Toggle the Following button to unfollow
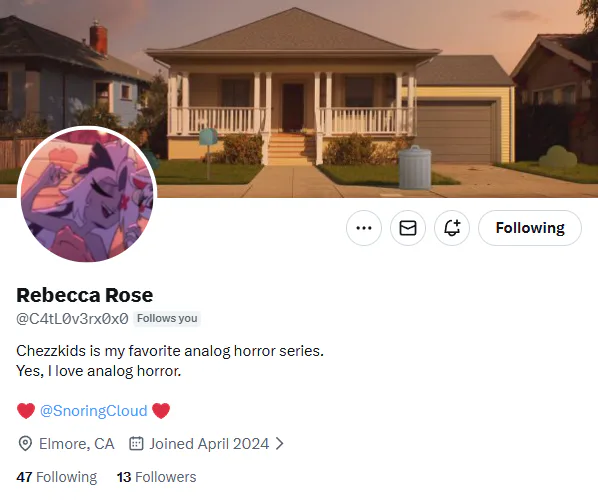The height and width of the screenshot is (500, 598). coord(530,228)
